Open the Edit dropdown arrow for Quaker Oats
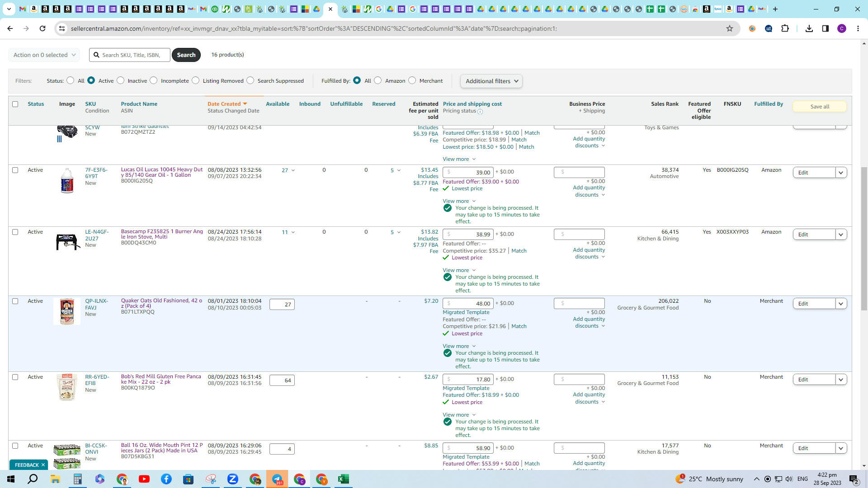The width and height of the screenshot is (868, 488). pyautogui.click(x=841, y=304)
